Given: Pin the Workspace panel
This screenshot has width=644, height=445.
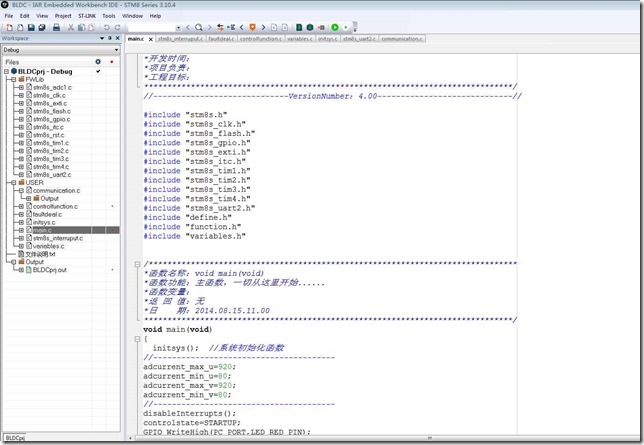Looking at the screenshot, I should [110, 38].
